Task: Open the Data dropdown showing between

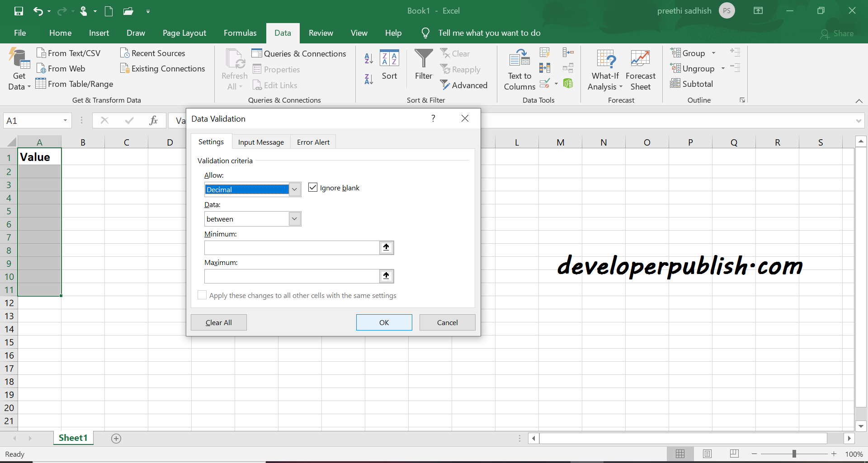Action: 294,218
